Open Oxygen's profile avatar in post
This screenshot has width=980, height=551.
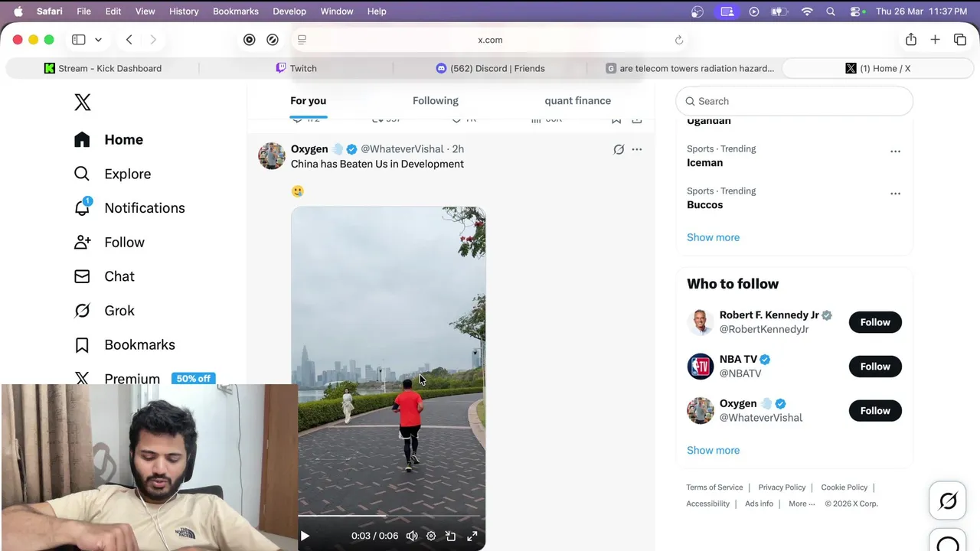point(271,155)
